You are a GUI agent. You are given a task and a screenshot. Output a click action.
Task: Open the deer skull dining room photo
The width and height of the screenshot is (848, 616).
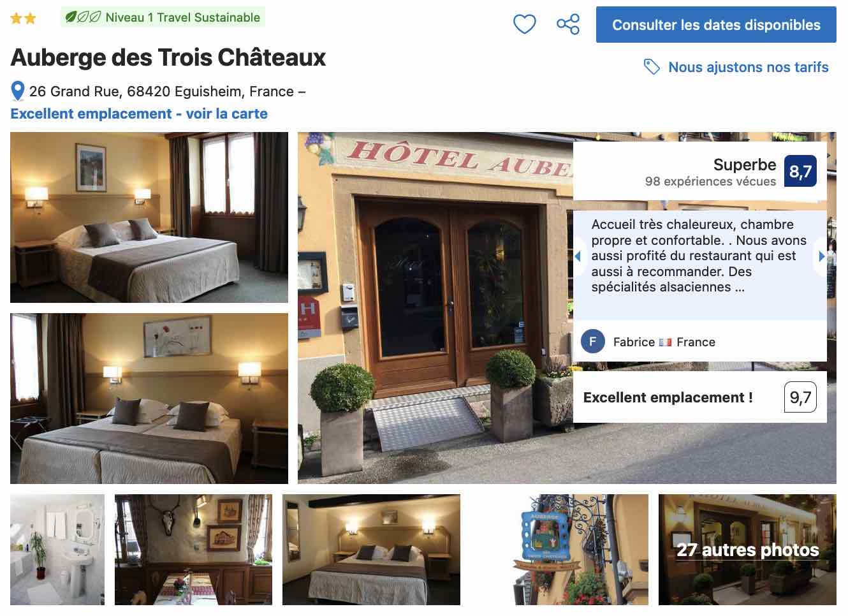point(193,550)
